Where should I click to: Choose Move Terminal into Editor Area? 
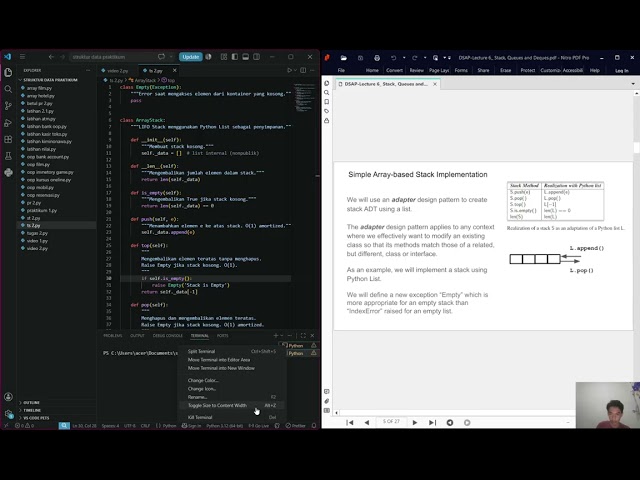[232, 360]
